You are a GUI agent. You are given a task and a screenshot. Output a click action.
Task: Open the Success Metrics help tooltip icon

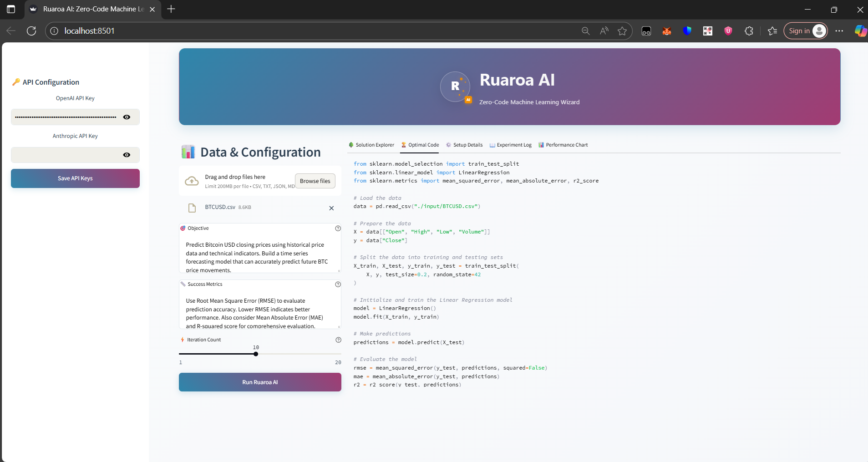pos(338,284)
